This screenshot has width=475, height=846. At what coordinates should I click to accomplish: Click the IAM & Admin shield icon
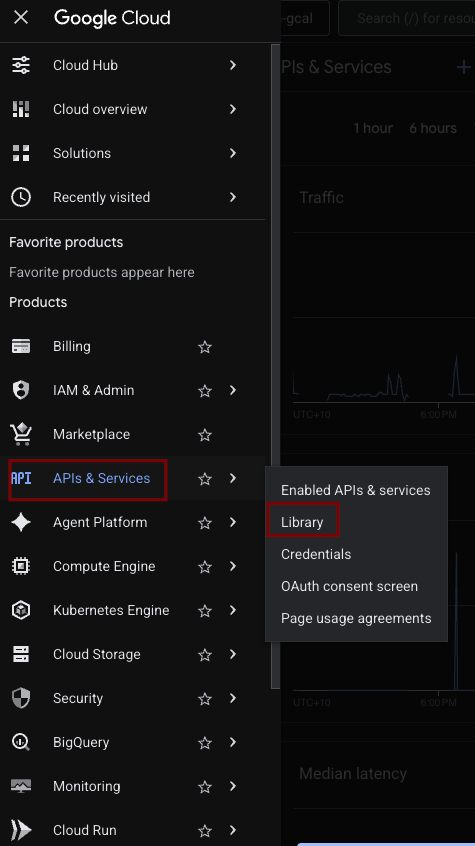[21, 390]
